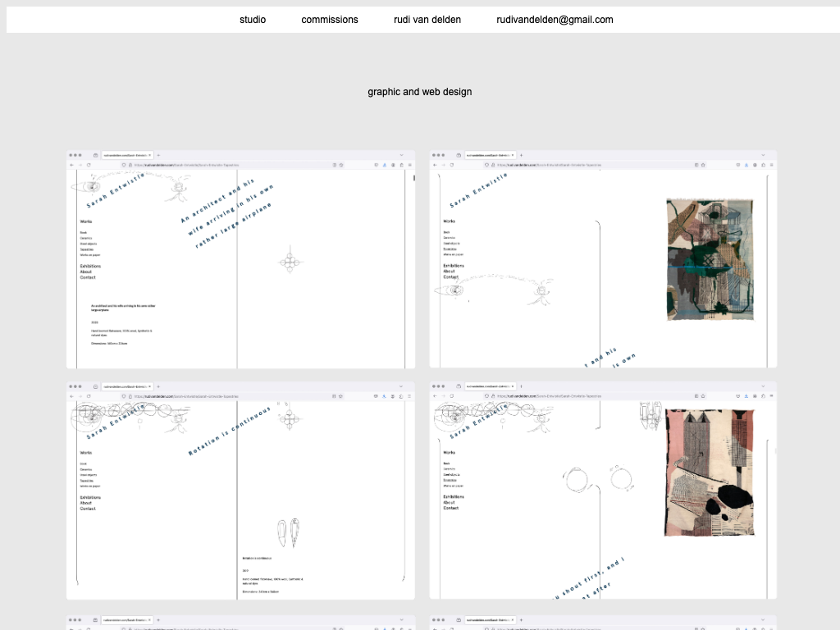The image size is (840, 630).
Task: Click the rudi van delden link
Action: click(x=427, y=20)
